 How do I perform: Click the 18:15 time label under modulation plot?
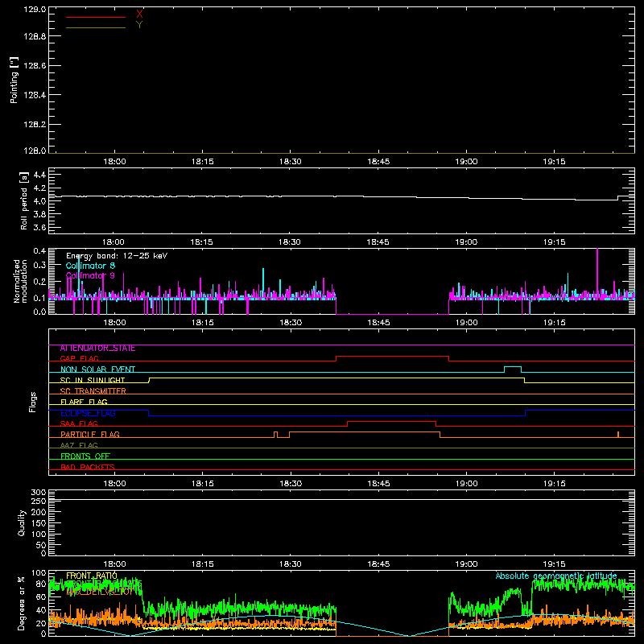point(202,323)
